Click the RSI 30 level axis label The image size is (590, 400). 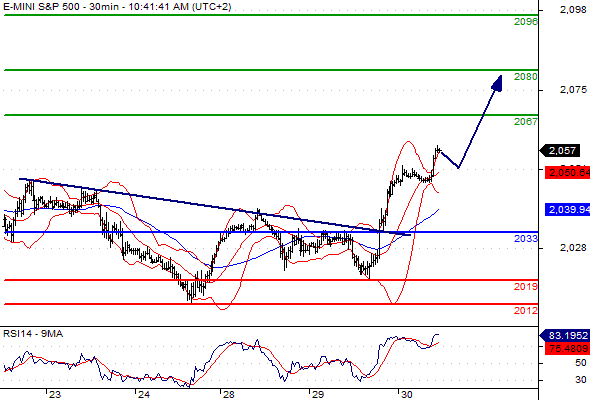(581, 380)
